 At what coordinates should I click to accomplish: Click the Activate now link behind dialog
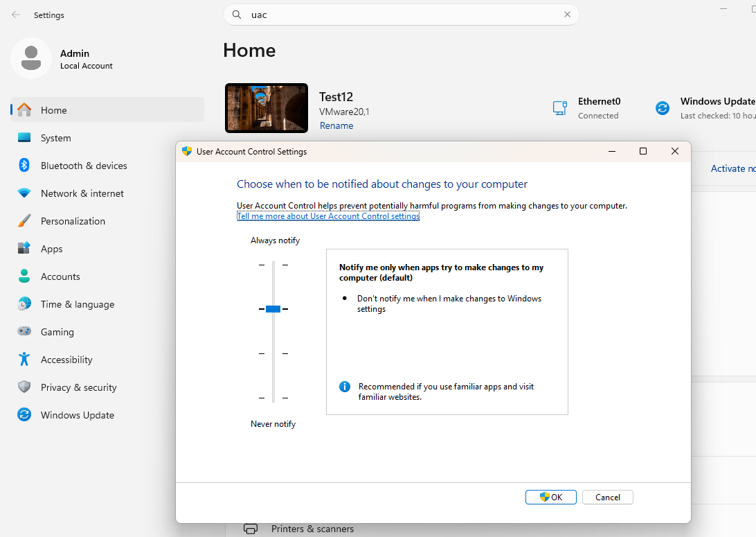(733, 168)
